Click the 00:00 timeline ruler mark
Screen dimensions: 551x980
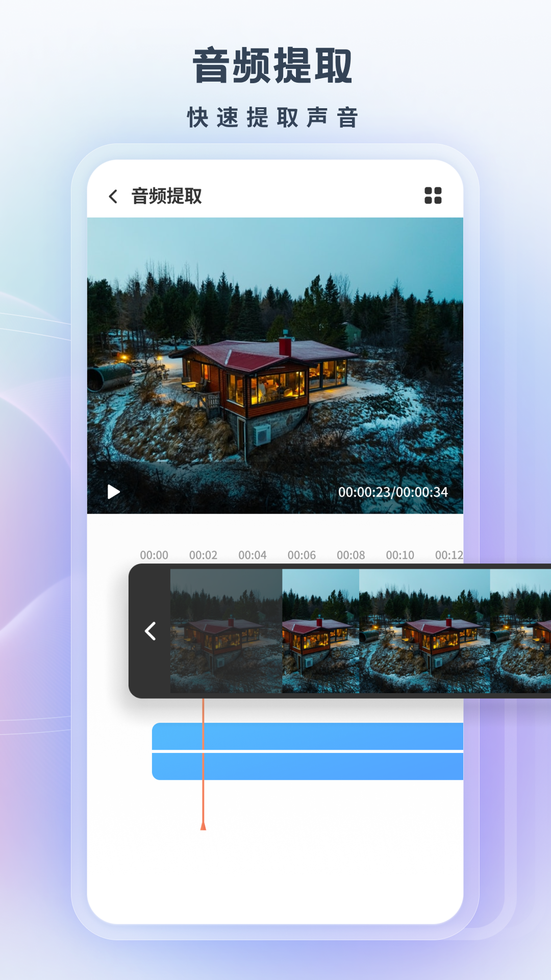[154, 555]
